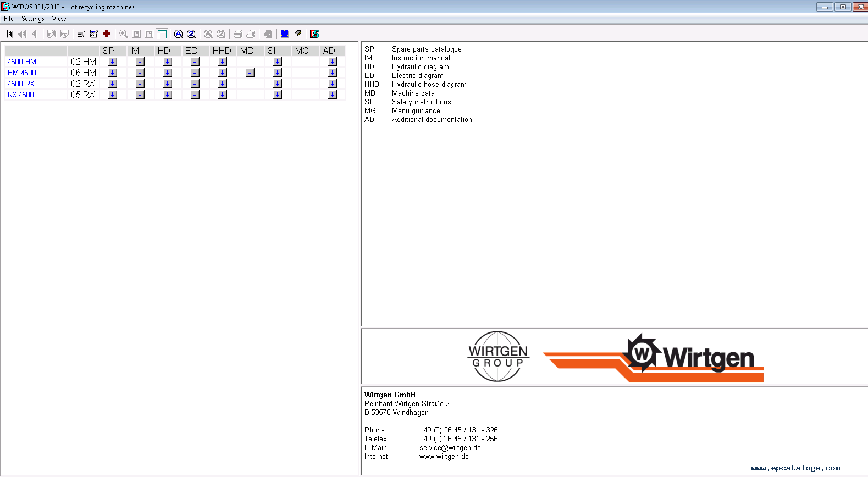Open hydraulic diagram for HM 4500
The height and width of the screenshot is (477, 868).
[x=168, y=73]
